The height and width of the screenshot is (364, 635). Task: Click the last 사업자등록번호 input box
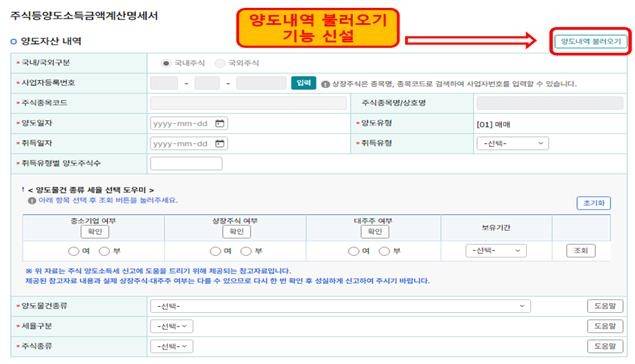pyautogui.click(x=261, y=83)
